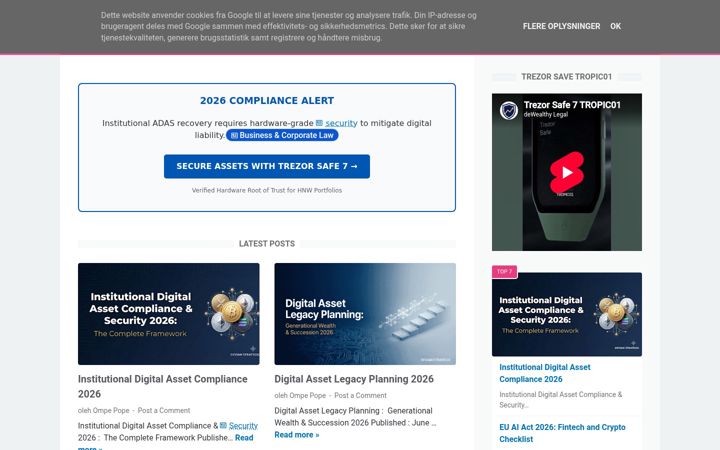Click 'oleh Ompe Pope' under Legacy Planning post
The width and height of the screenshot is (720, 450).
(x=300, y=395)
